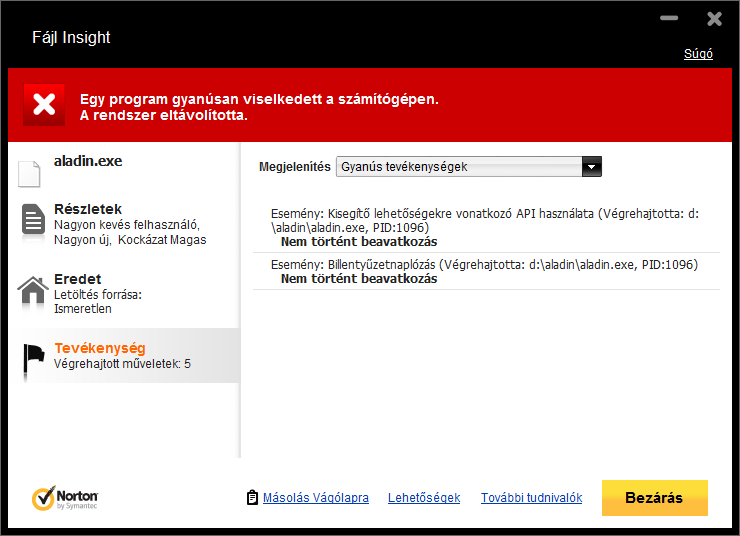Select the Kisegítő lehetőségekre vonatkozó API event row
This screenshot has height=536, width=740.
coord(486,227)
